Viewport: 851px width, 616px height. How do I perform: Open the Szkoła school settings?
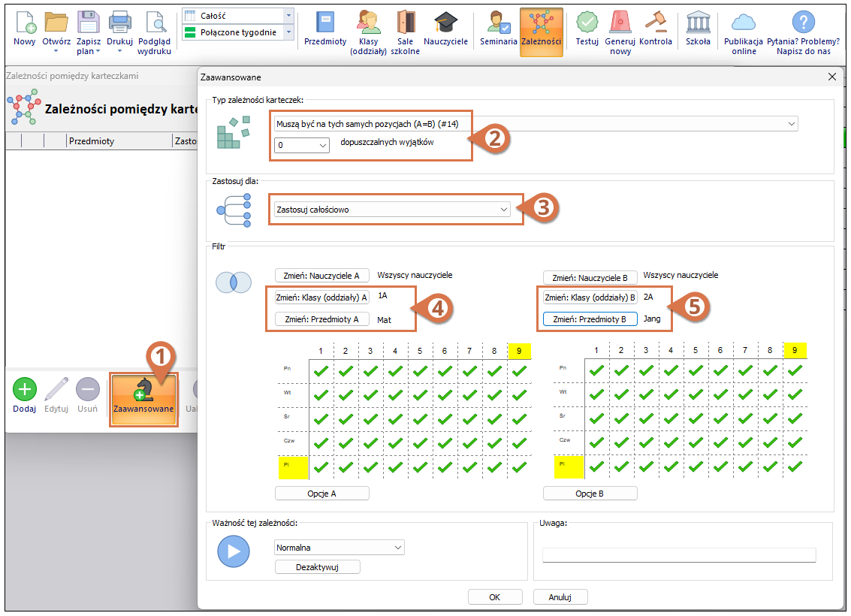[x=698, y=29]
